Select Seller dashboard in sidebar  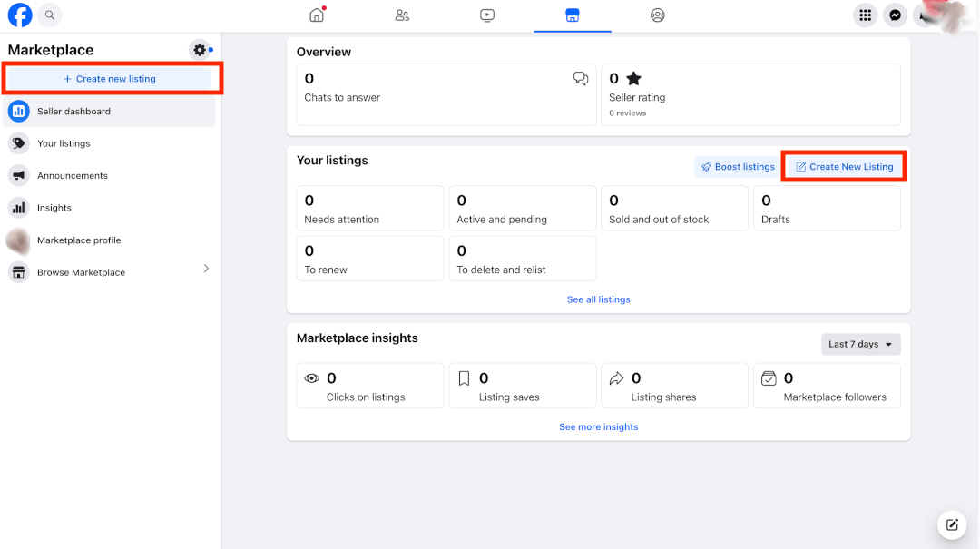110,112
